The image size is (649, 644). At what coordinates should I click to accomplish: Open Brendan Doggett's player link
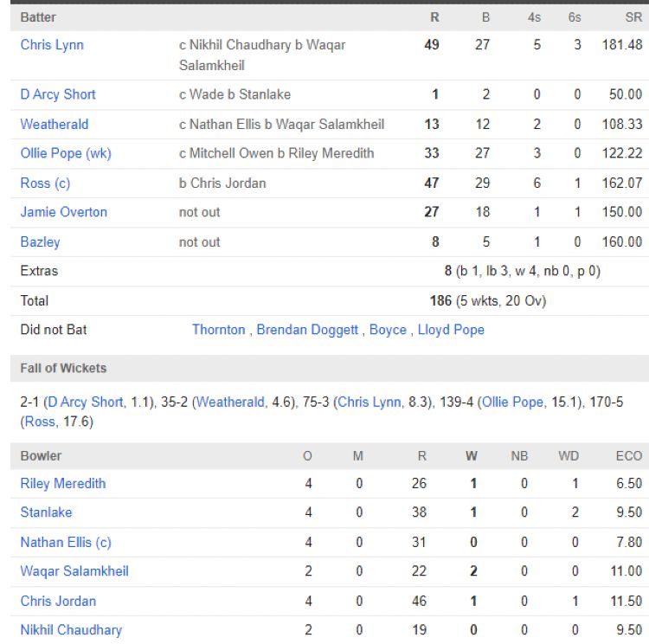(x=307, y=330)
